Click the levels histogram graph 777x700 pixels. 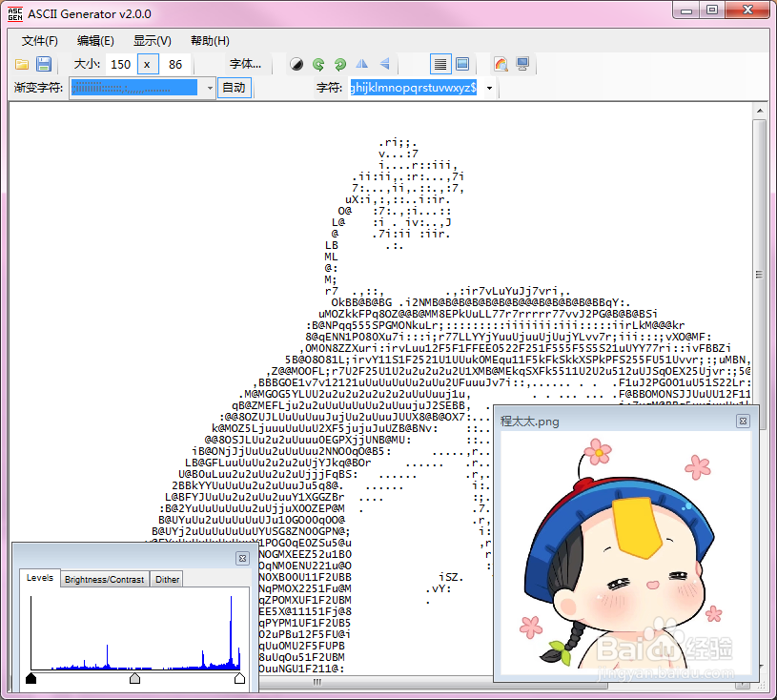click(x=135, y=633)
